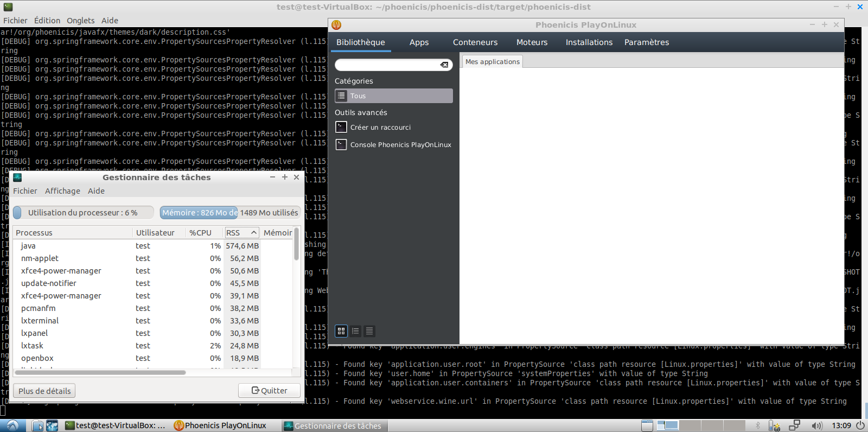This screenshot has height=432, width=868.
Task: Launch file manager from the panel
Action: click(x=37, y=425)
